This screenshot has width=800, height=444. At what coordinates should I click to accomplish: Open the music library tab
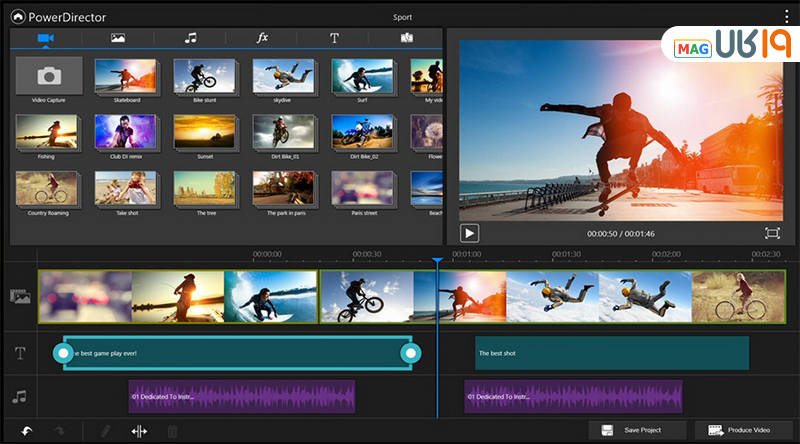click(x=190, y=38)
